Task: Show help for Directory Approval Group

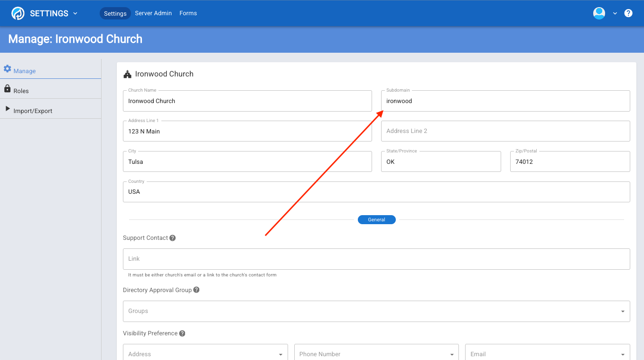Action: (196, 290)
